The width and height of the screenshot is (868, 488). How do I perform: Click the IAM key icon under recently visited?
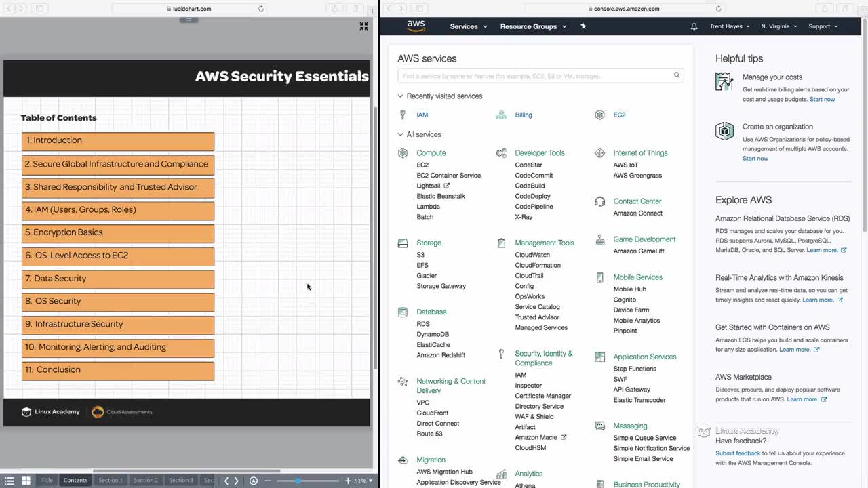click(x=403, y=115)
